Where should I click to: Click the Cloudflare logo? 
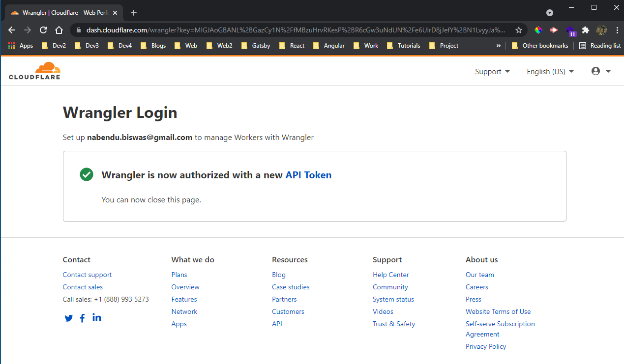pos(34,71)
